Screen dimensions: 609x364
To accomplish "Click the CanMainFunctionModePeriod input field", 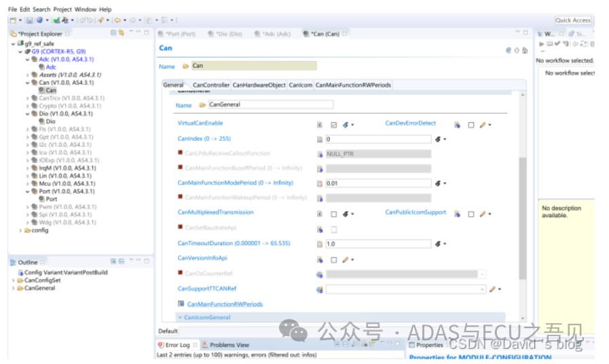I will point(378,183).
